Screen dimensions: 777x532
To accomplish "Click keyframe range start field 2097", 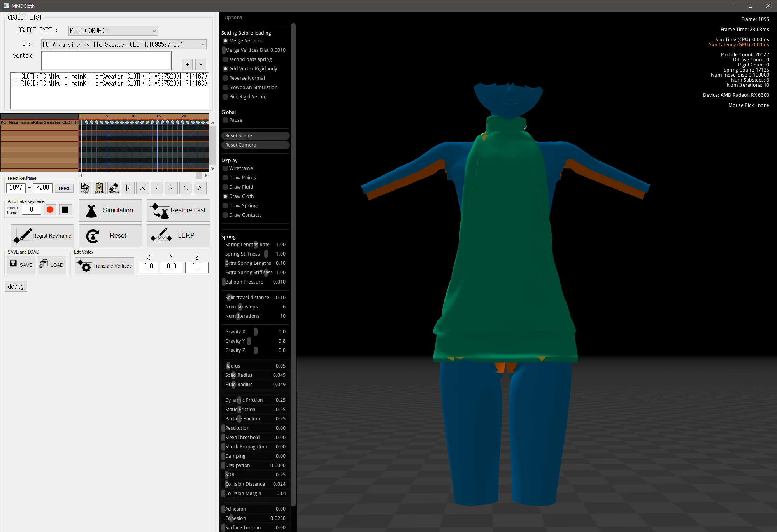I will click(16, 188).
